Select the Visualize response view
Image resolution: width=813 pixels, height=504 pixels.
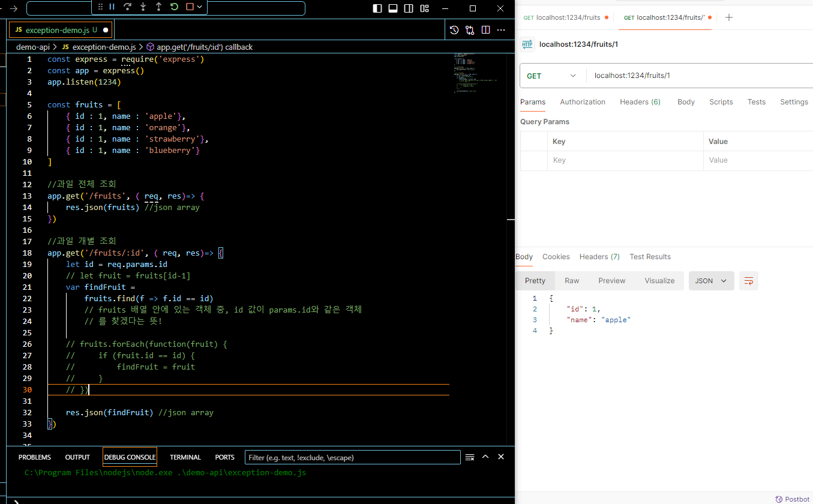tap(659, 281)
